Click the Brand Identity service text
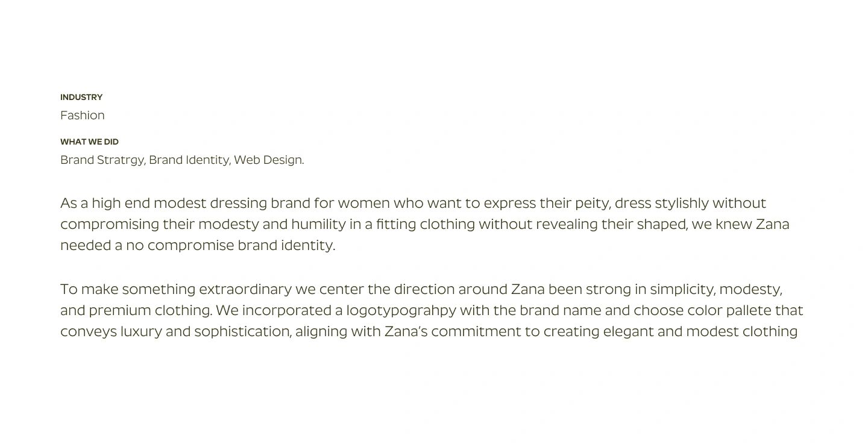 pyautogui.click(x=189, y=160)
